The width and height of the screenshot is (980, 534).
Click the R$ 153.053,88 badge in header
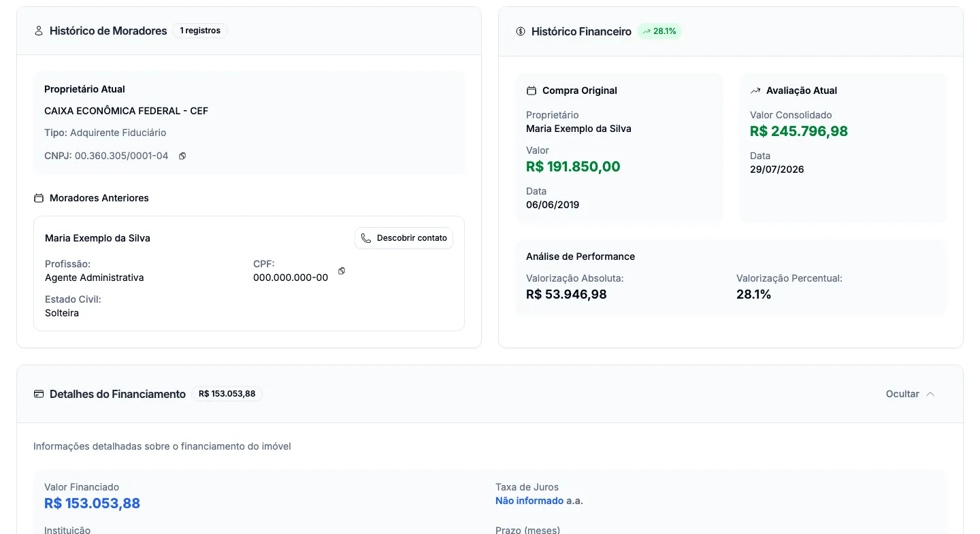point(227,394)
